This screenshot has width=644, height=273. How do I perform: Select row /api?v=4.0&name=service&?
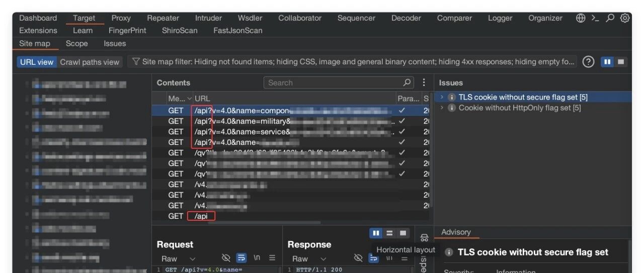coord(291,132)
